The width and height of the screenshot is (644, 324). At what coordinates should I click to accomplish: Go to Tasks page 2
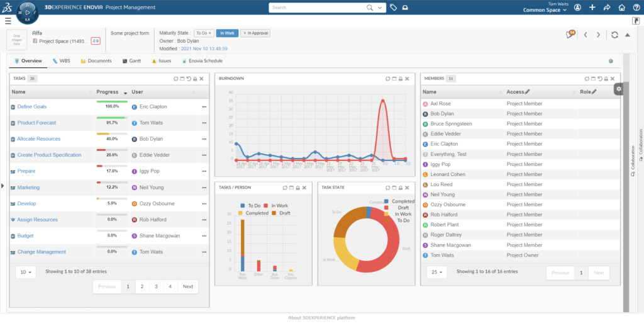tap(142, 287)
